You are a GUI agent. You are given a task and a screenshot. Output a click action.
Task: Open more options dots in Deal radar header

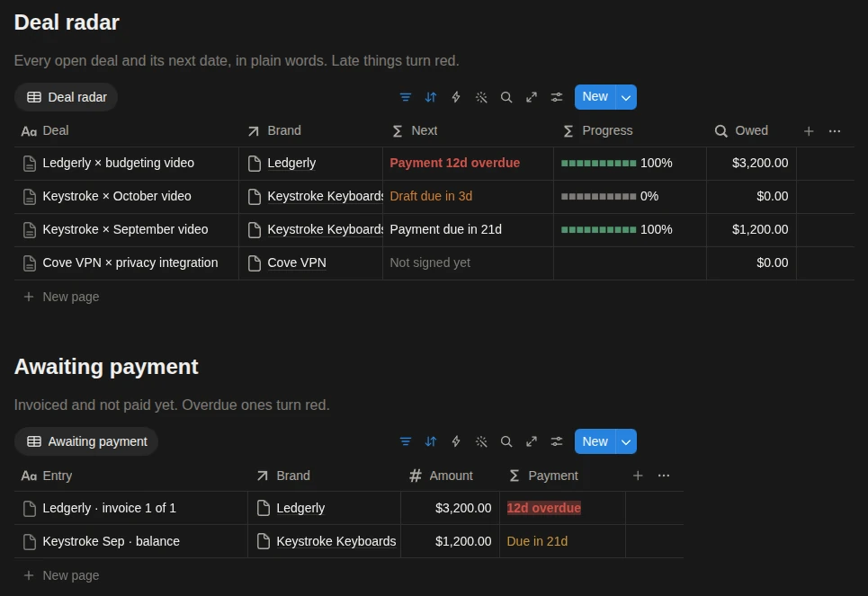(835, 131)
